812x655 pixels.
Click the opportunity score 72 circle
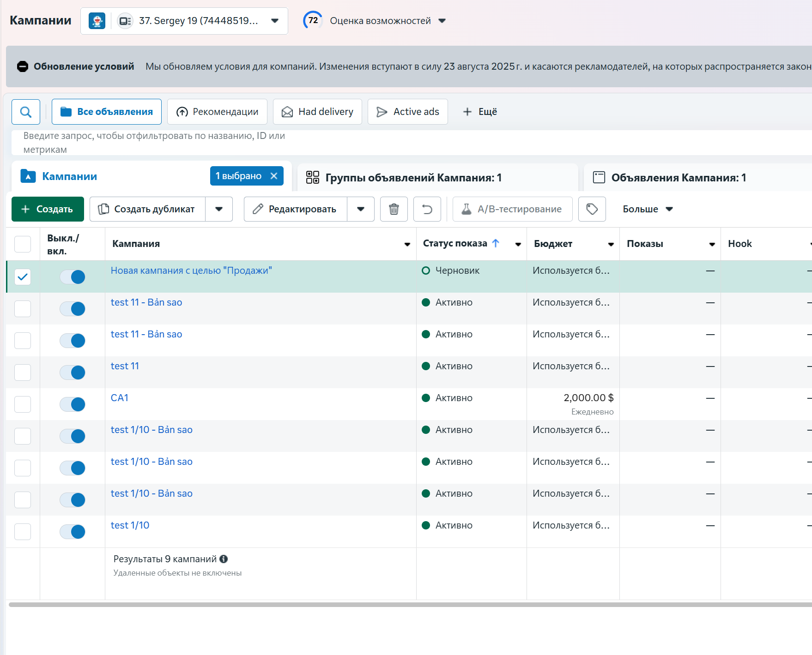coord(313,20)
